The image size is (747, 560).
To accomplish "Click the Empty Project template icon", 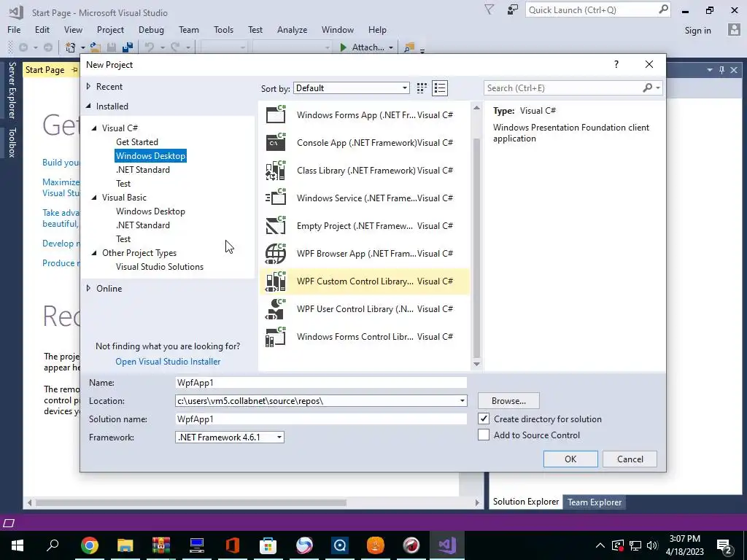I will point(275,225).
